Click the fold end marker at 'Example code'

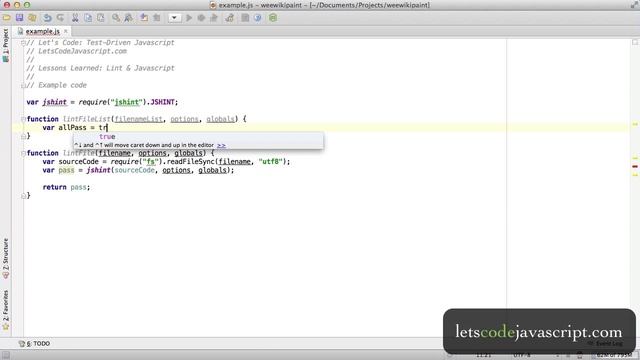click(x=23, y=85)
